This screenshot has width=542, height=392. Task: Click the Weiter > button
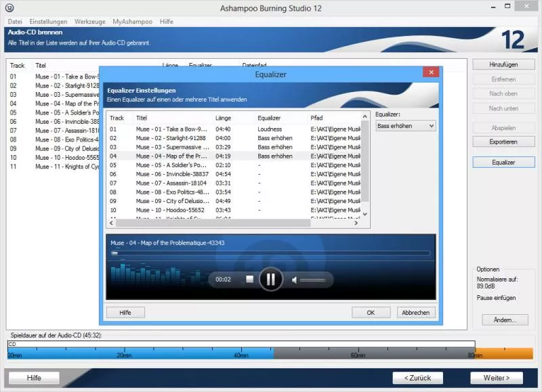tap(497, 378)
